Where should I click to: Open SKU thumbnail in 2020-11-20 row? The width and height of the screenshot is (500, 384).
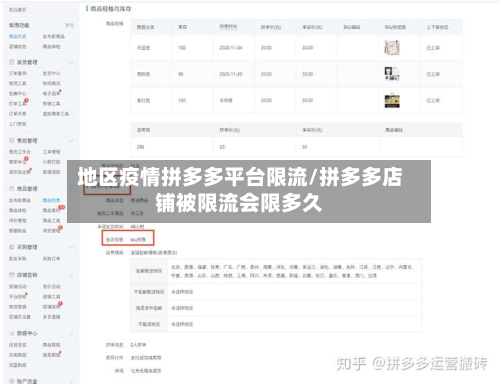point(392,74)
